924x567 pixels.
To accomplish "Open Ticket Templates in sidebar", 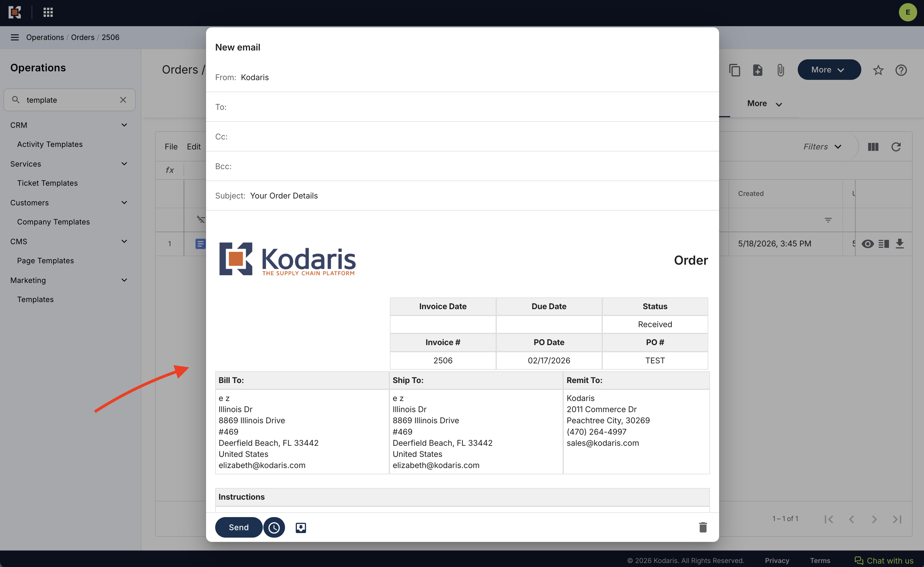I will click(47, 183).
